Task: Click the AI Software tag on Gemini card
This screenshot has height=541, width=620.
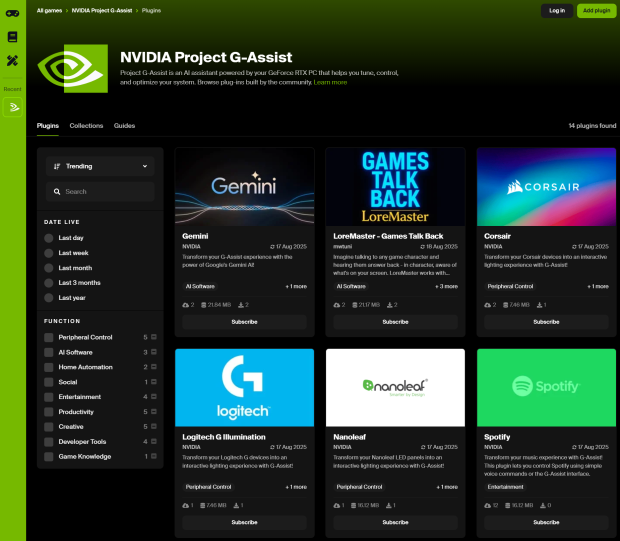Action: tap(200, 286)
